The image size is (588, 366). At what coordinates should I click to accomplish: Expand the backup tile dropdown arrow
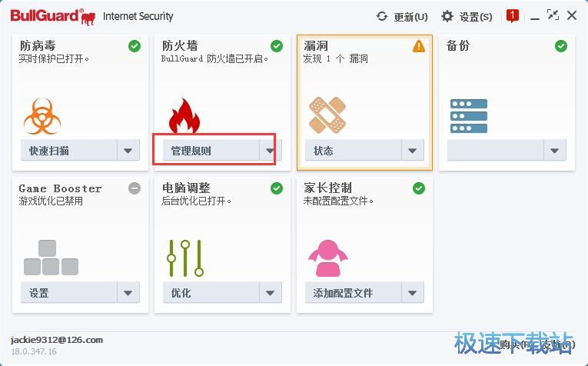click(x=555, y=151)
